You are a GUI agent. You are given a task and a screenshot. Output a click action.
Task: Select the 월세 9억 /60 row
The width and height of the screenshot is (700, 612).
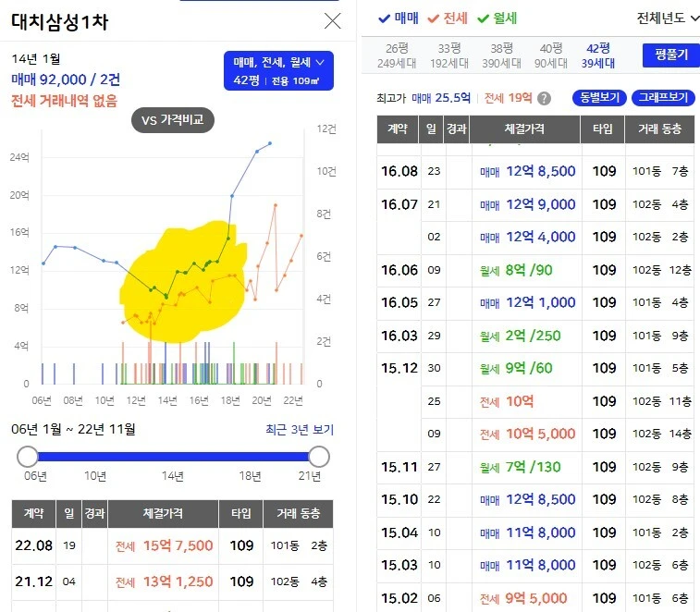click(x=535, y=368)
